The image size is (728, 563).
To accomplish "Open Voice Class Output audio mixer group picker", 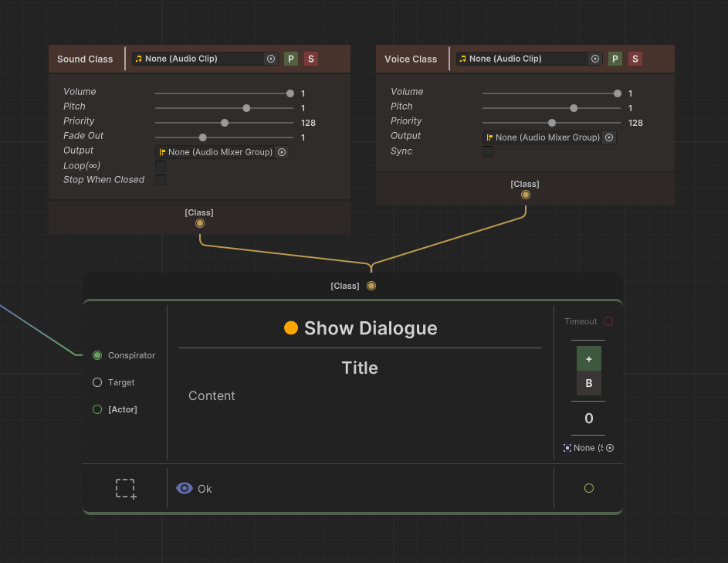I will tap(609, 137).
